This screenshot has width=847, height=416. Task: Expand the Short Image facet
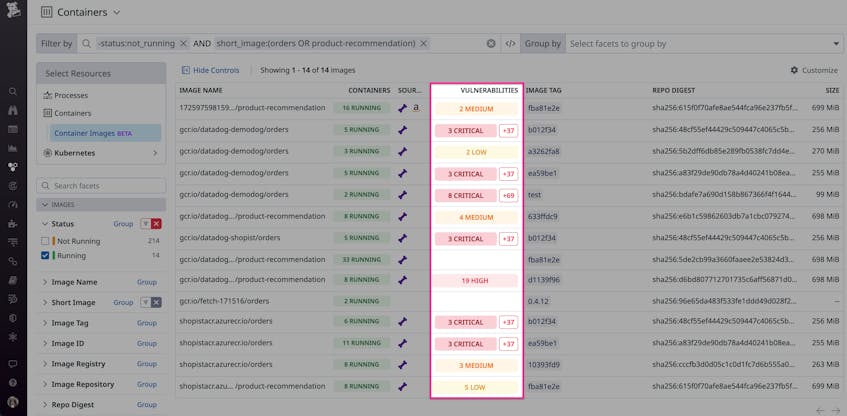[45, 303]
